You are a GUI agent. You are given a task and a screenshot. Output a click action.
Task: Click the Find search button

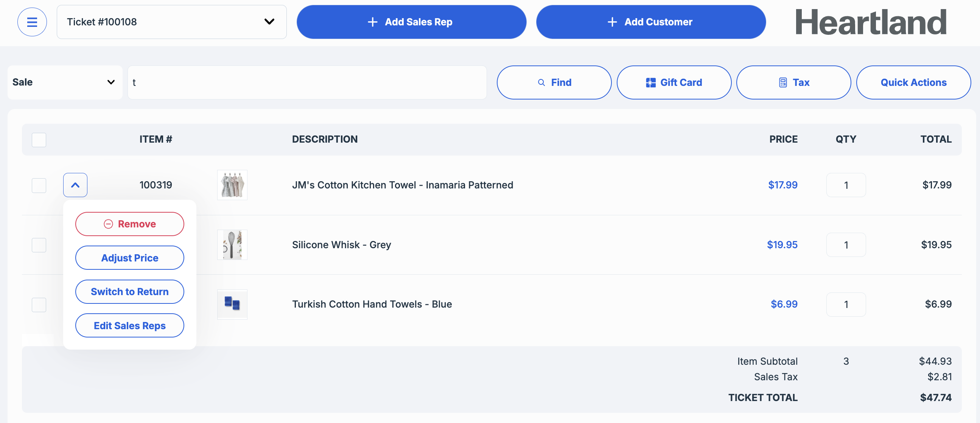point(554,82)
